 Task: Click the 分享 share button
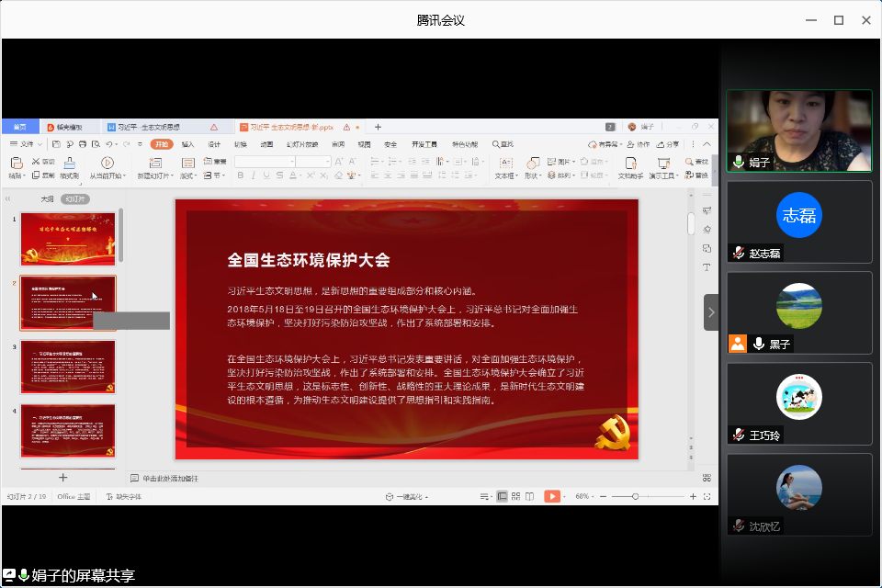[668, 144]
